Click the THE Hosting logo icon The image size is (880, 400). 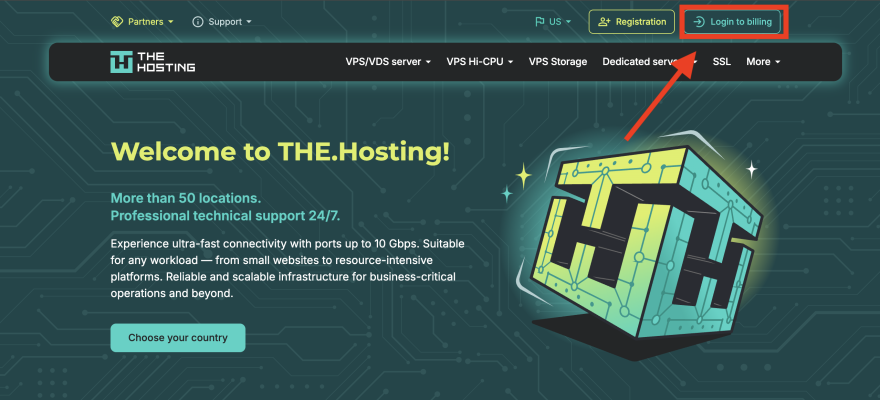121,62
